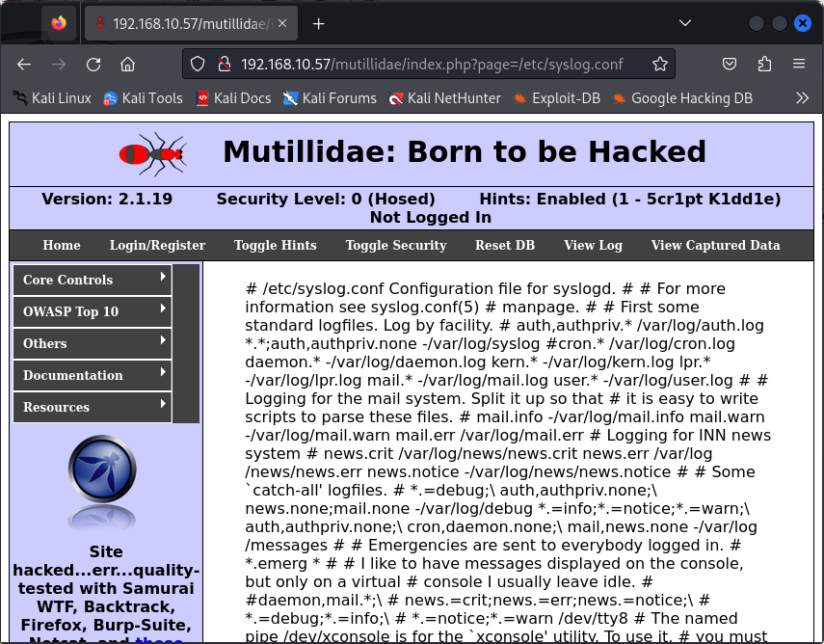Click Not Logged In status text

[x=431, y=217]
